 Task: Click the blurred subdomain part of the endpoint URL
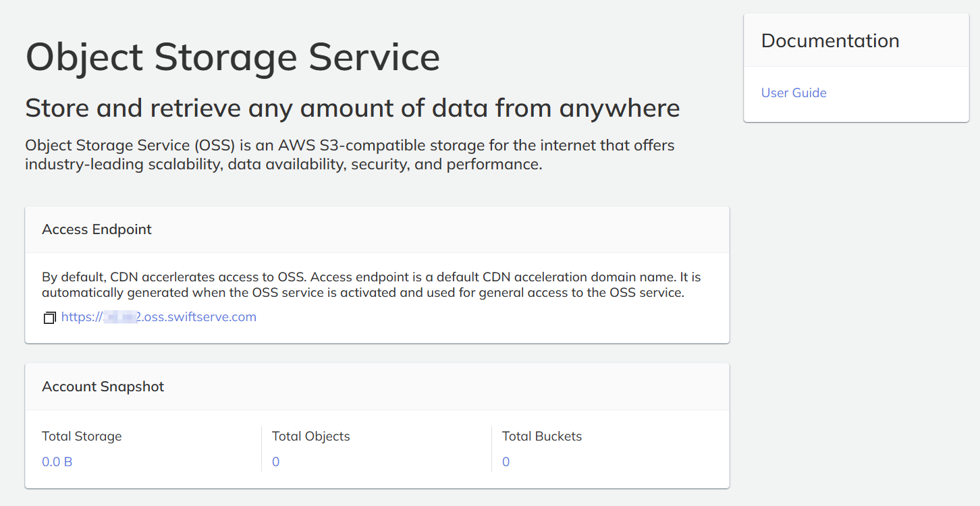[119, 317]
